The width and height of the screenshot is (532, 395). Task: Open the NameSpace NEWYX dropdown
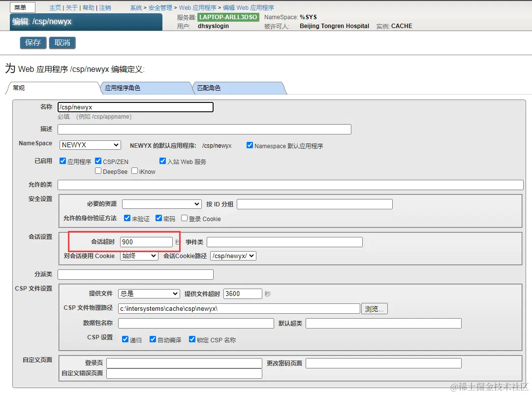(x=90, y=145)
